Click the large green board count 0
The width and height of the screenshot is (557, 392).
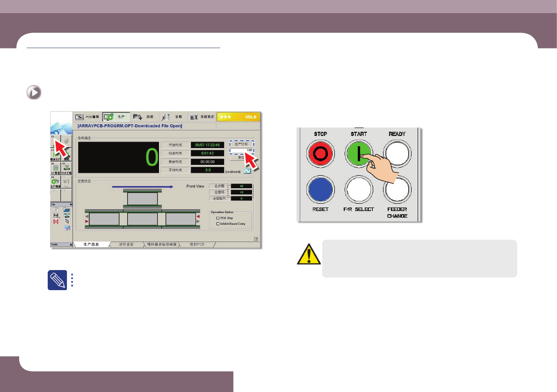[x=152, y=157]
